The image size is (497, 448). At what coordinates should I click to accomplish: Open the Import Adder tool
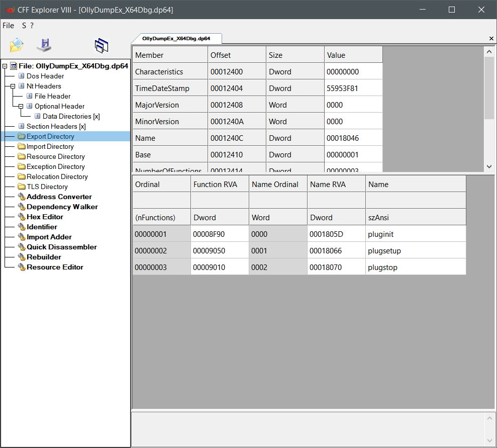49,237
